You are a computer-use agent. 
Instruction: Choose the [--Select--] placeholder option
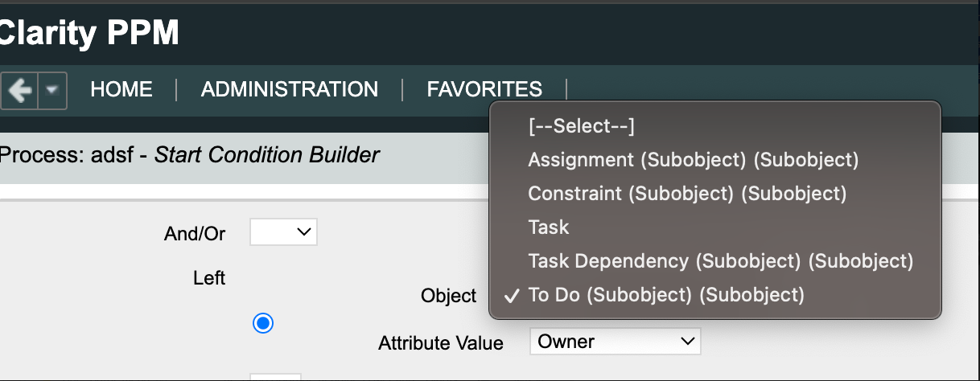coord(582,126)
